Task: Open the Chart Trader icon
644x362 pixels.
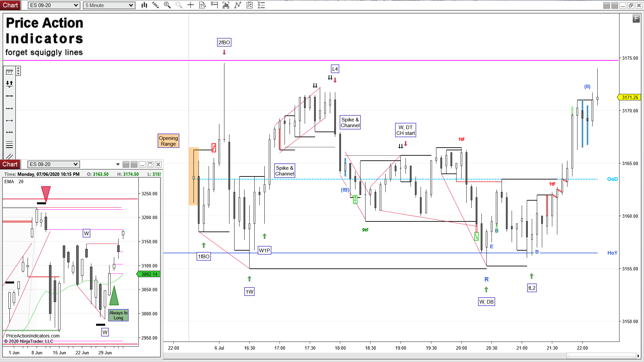Action: point(214,5)
